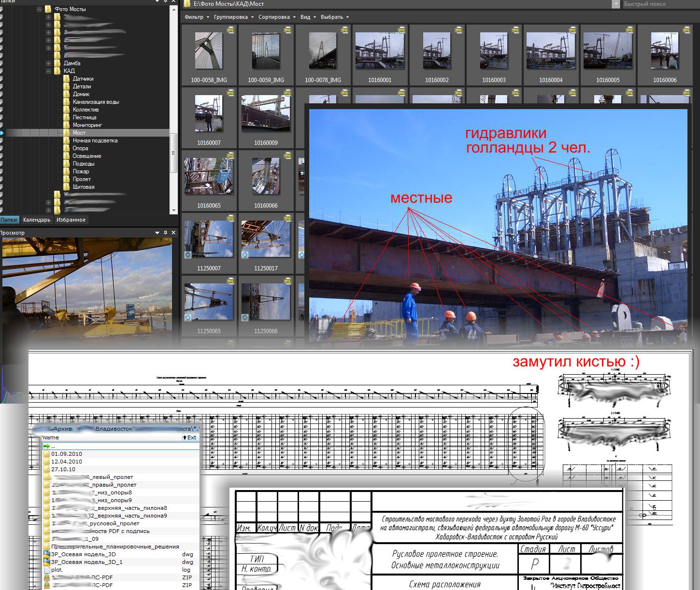Click the Мост folder icon in path bar
This screenshot has width=700, height=590.
(x=187, y=4)
